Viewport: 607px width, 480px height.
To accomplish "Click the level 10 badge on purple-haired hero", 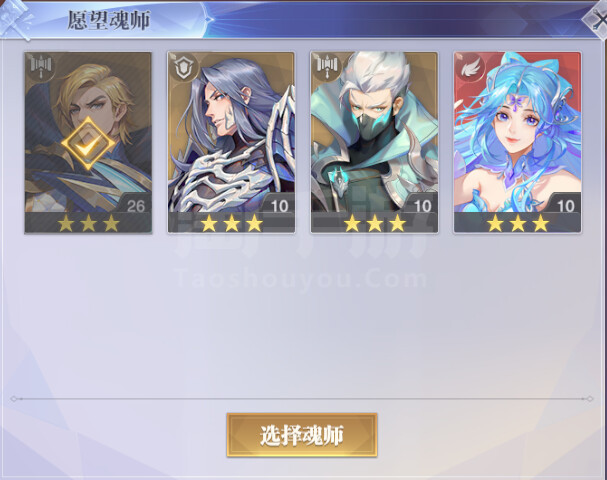I will click(x=279, y=205).
